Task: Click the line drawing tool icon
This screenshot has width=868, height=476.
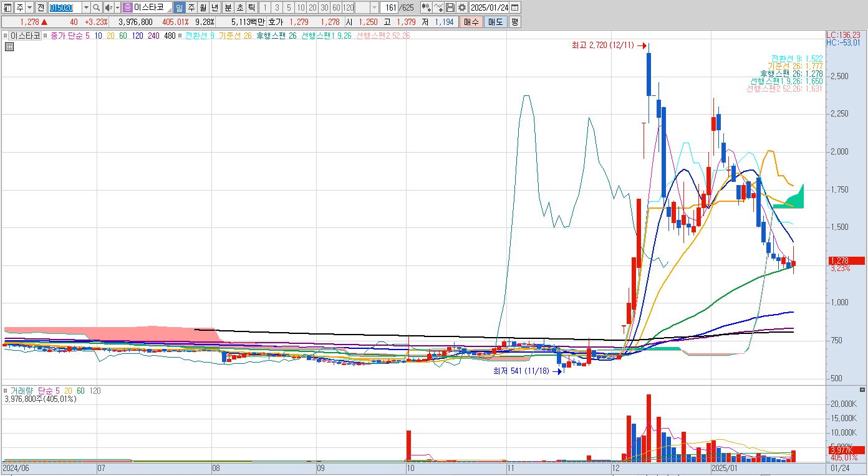Action: pos(438,7)
